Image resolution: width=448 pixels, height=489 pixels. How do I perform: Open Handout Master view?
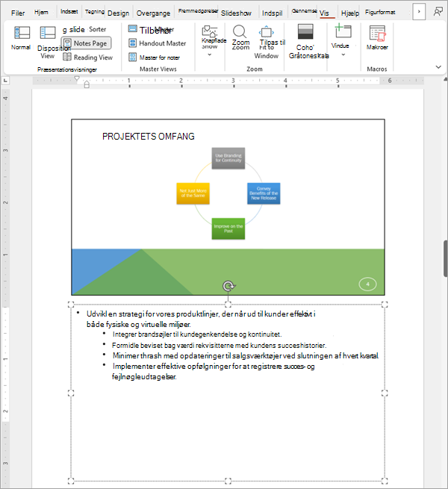158,43
